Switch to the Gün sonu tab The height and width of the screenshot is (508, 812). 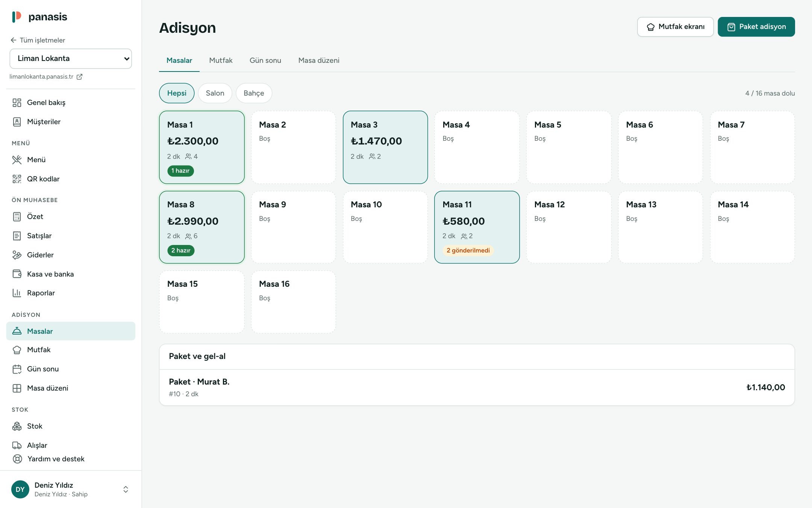[265, 61]
